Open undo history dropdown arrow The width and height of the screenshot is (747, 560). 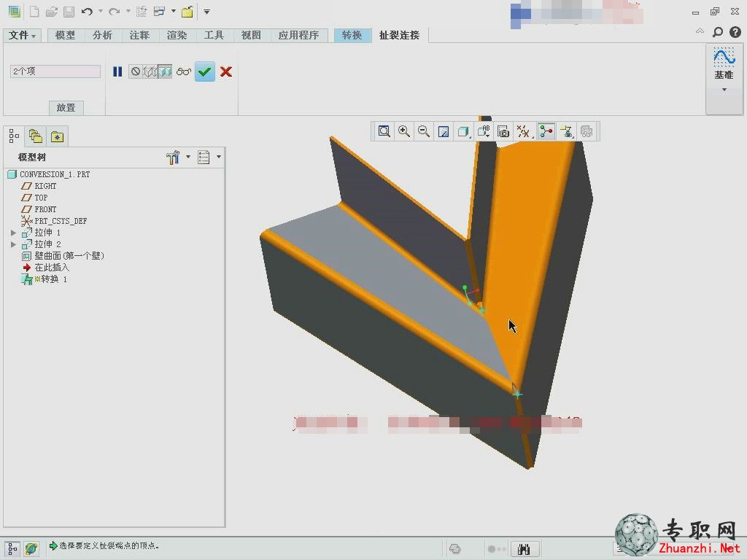coord(101,11)
